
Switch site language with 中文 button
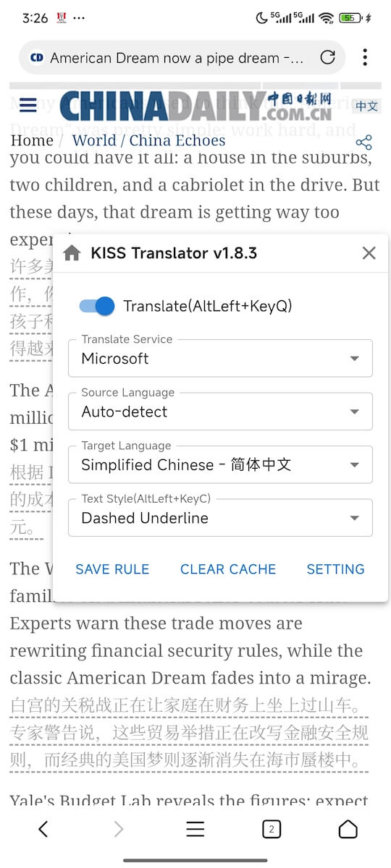pyautogui.click(x=366, y=106)
